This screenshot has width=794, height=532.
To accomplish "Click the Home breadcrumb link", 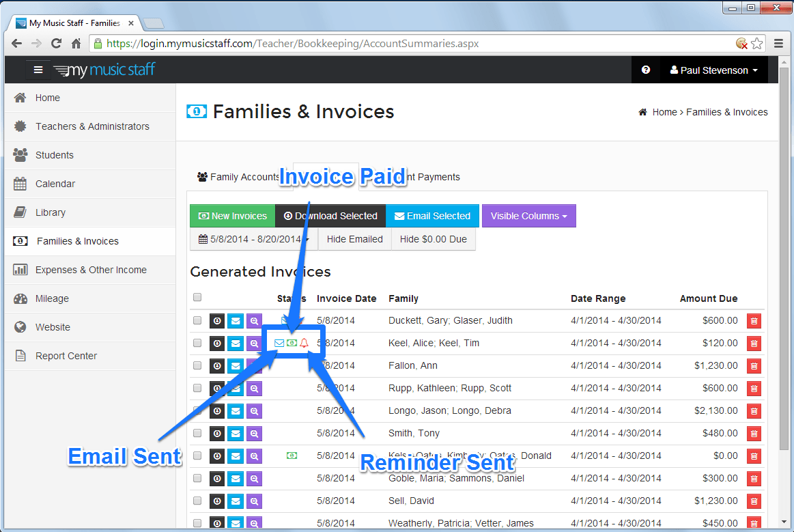I will click(664, 112).
